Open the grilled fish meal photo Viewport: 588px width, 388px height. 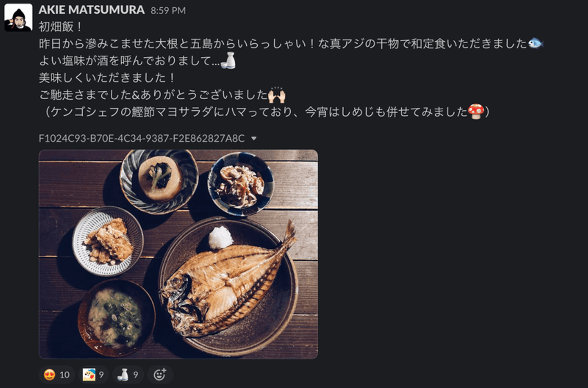click(x=178, y=254)
